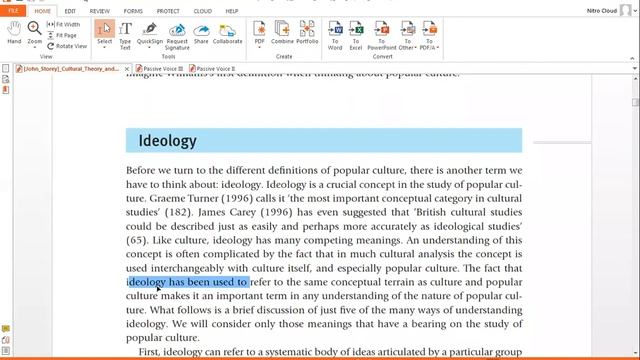Open the To Other conversion menu
Viewport: 640px width, 360px height.
[x=407, y=36]
